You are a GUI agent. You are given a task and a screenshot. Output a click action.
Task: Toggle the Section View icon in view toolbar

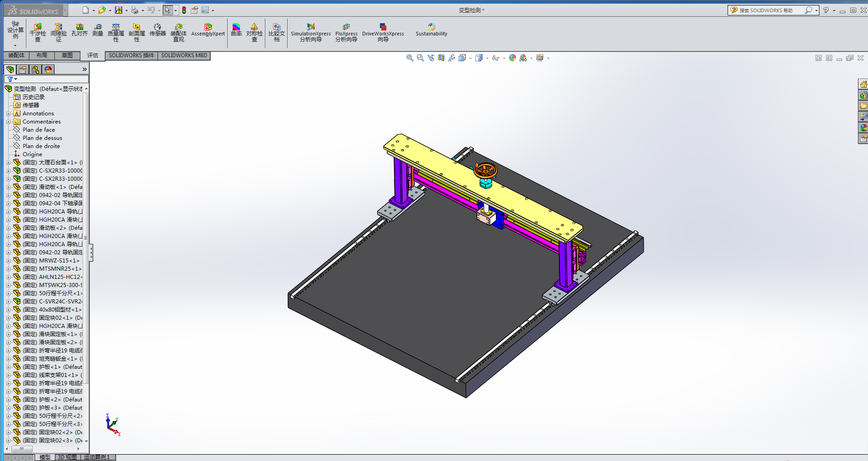(441, 58)
